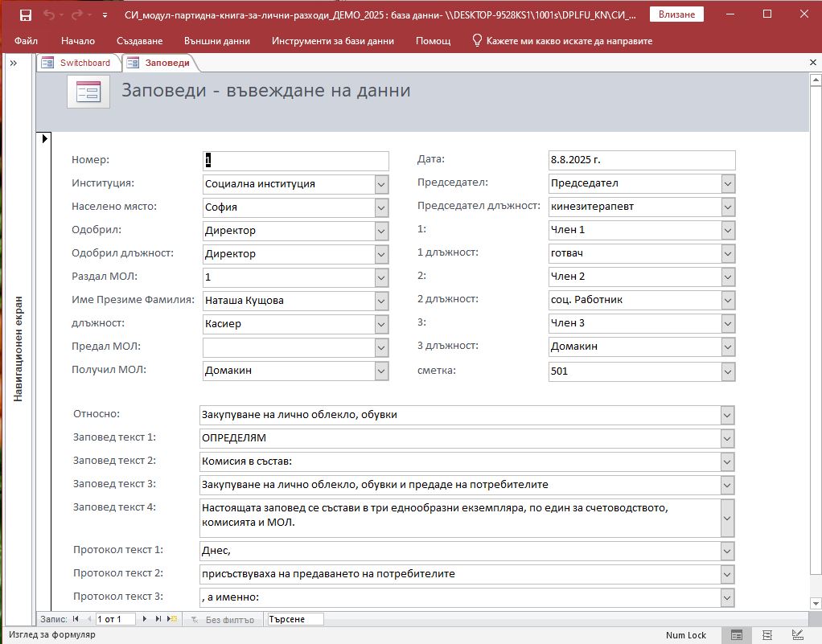Click the vertical scrollbar down arrow

coord(816,602)
